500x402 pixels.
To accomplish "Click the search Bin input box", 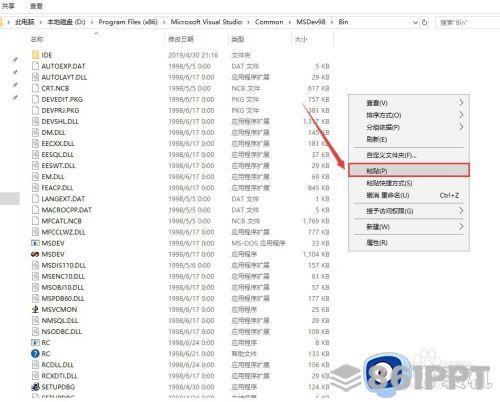I will [468, 22].
